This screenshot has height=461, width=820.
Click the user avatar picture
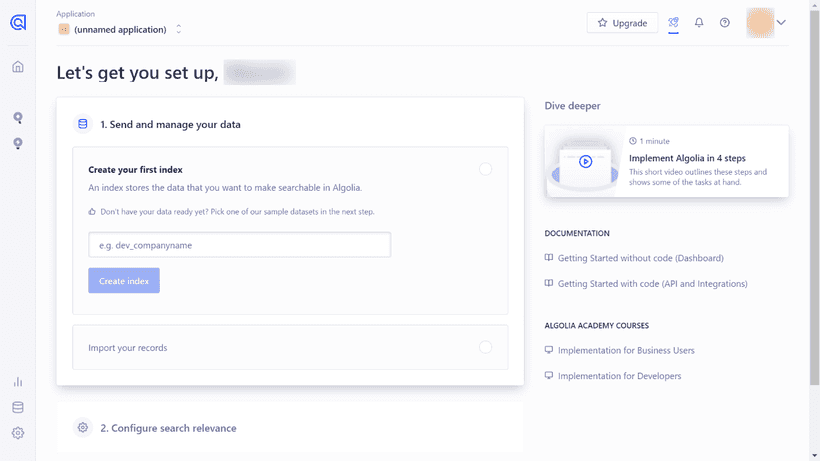tap(760, 22)
